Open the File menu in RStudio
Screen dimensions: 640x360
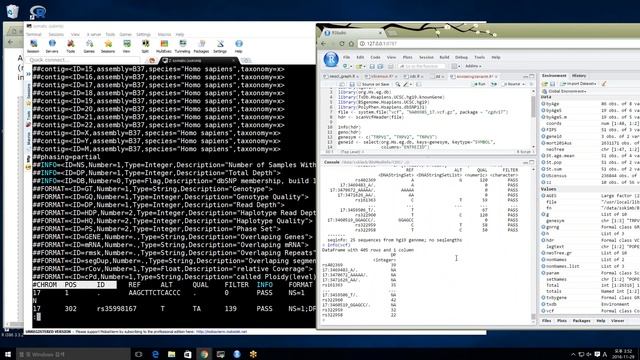[347, 57]
